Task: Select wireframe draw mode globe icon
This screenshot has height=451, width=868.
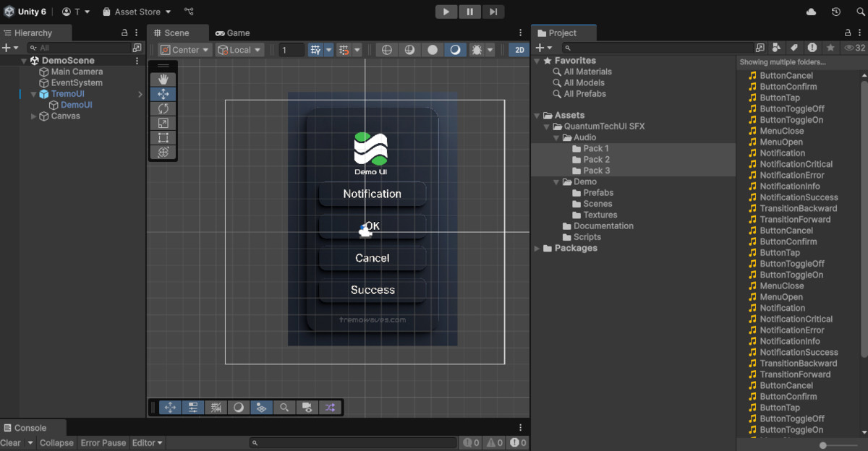Action: [x=386, y=50]
